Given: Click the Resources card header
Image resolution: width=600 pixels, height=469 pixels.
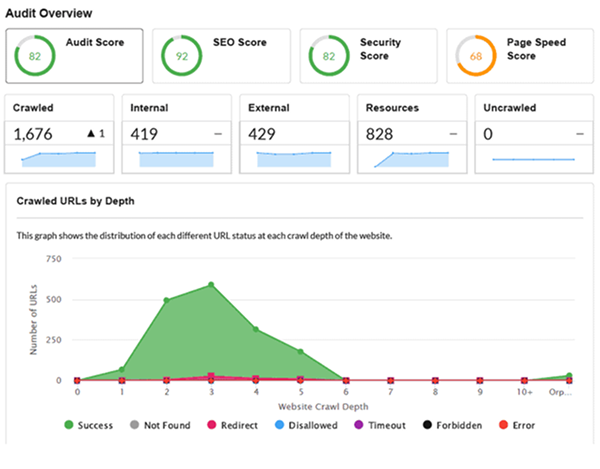Looking at the screenshot, I should click(x=412, y=108).
